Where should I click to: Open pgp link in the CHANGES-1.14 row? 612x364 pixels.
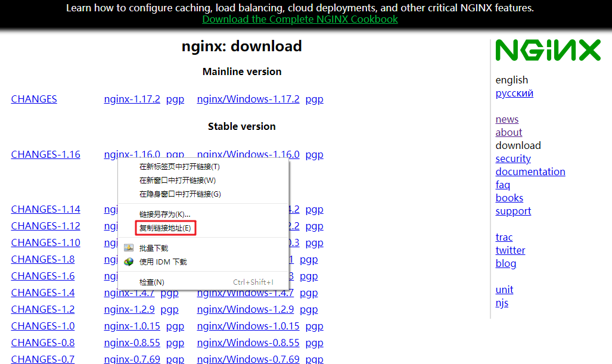click(314, 210)
